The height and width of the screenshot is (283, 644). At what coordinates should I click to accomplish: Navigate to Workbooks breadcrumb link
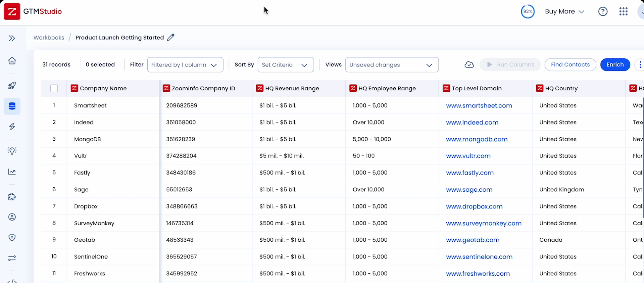point(49,38)
